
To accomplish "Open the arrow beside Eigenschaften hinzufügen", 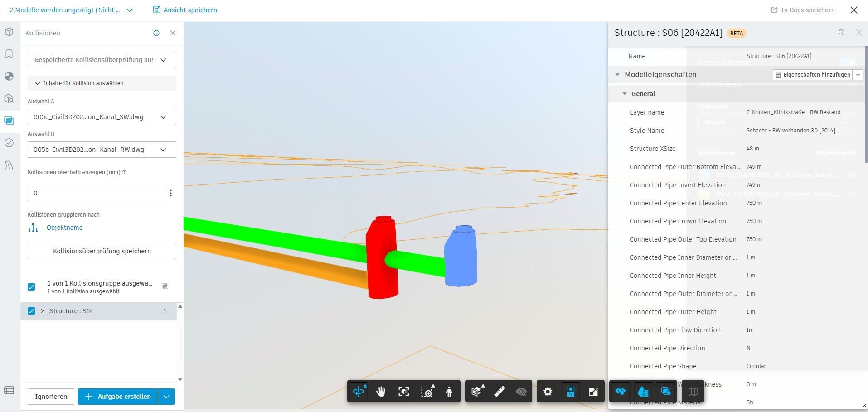I will coord(858,75).
